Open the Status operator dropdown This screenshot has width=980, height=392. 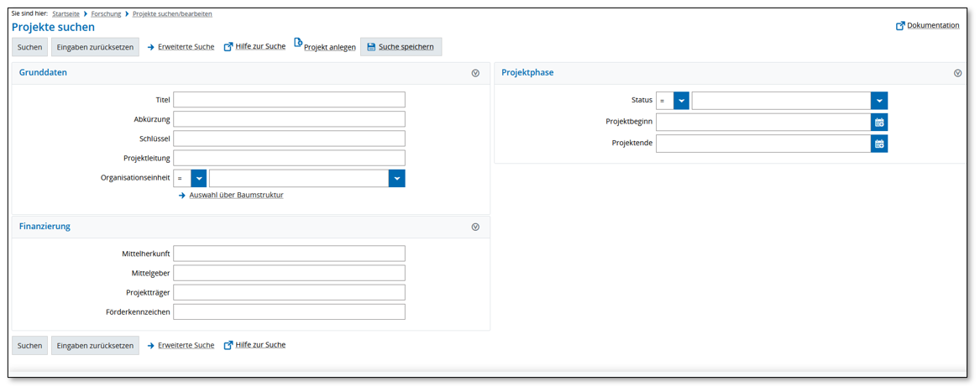click(x=681, y=101)
